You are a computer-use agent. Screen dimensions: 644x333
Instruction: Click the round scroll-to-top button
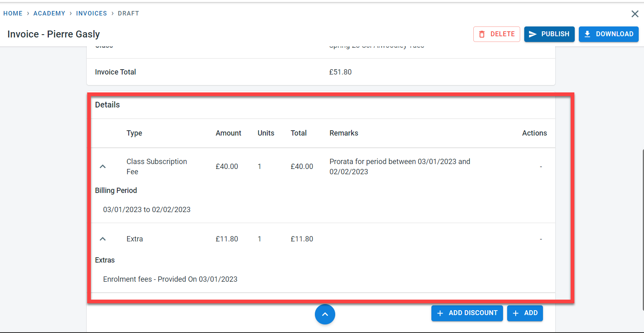click(x=325, y=314)
